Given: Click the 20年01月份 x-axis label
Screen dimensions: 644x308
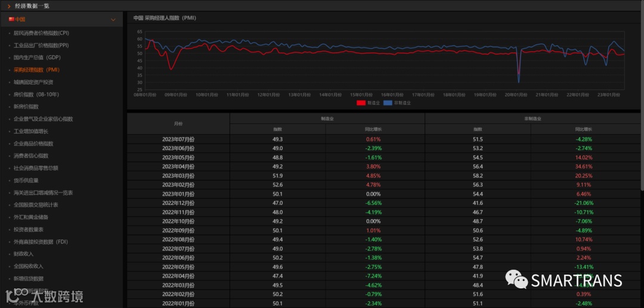Looking at the screenshot, I should 516,95.
